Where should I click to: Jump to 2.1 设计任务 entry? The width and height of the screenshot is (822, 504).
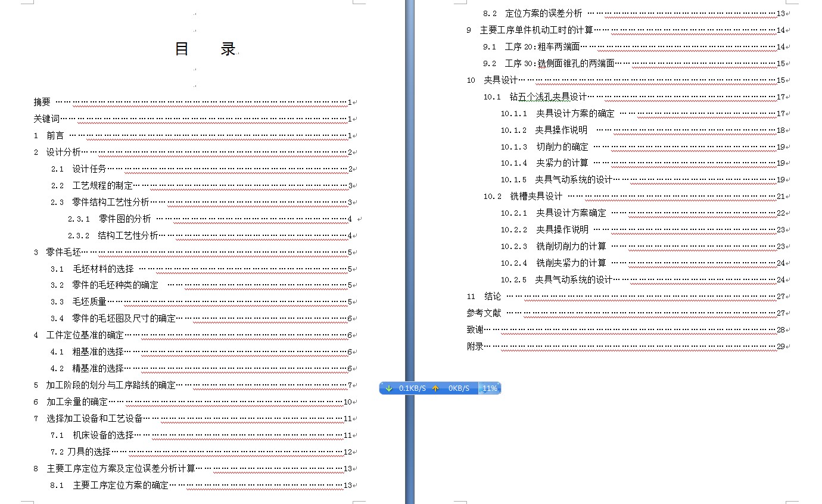(x=202, y=169)
